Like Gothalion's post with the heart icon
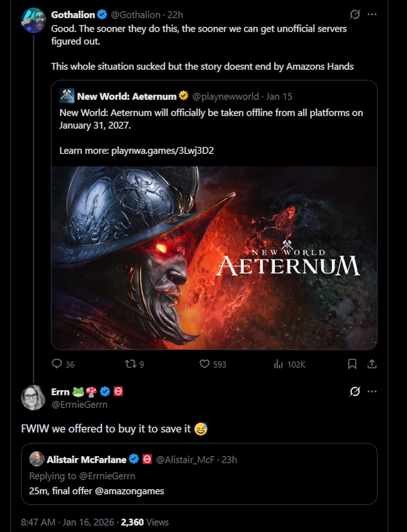Screen dimensions: 407x532 coord(204,364)
